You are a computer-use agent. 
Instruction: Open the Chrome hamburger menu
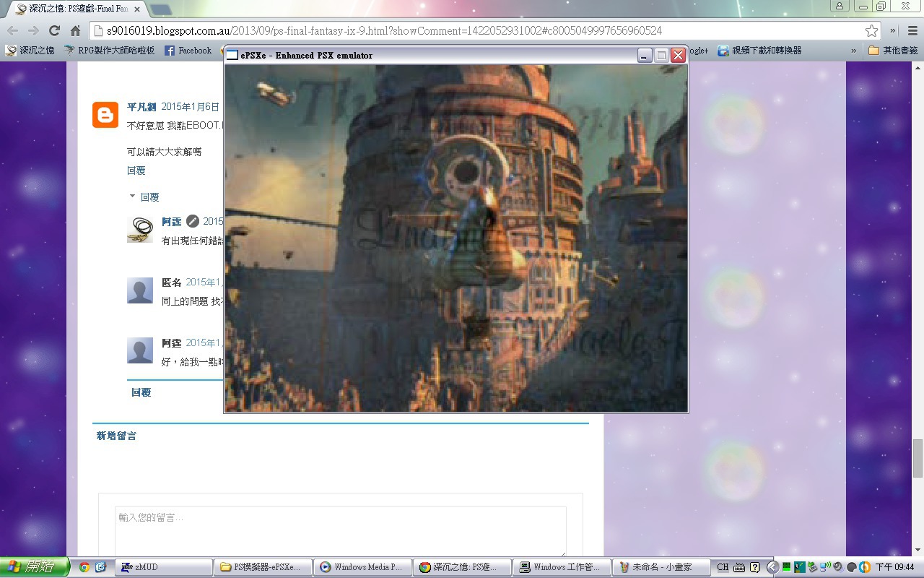click(x=912, y=30)
